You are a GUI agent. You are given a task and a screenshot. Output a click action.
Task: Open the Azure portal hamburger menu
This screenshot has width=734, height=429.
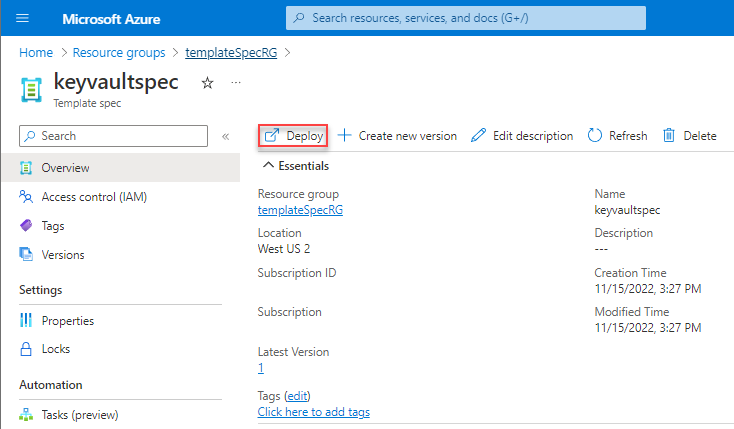coord(24,19)
